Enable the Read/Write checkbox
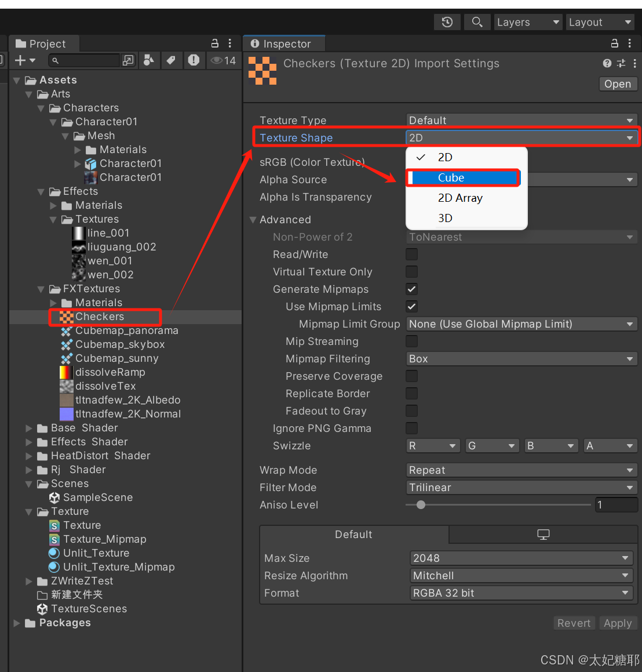Image resolution: width=642 pixels, height=672 pixels. [411, 255]
